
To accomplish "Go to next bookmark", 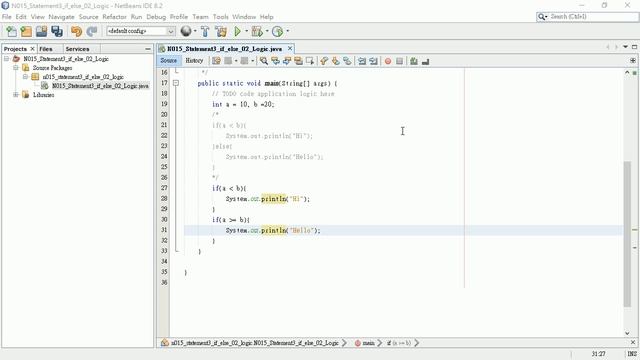I will pos(336,61).
